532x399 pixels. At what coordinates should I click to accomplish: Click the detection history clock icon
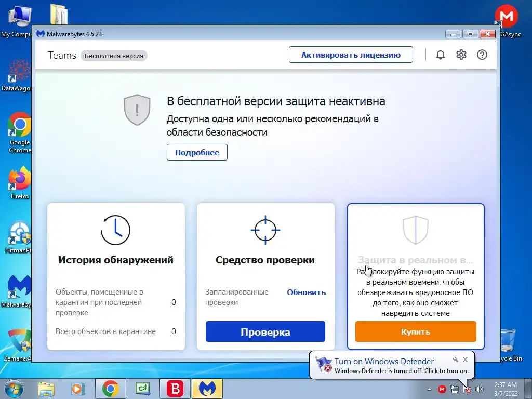pyautogui.click(x=116, y=230)
